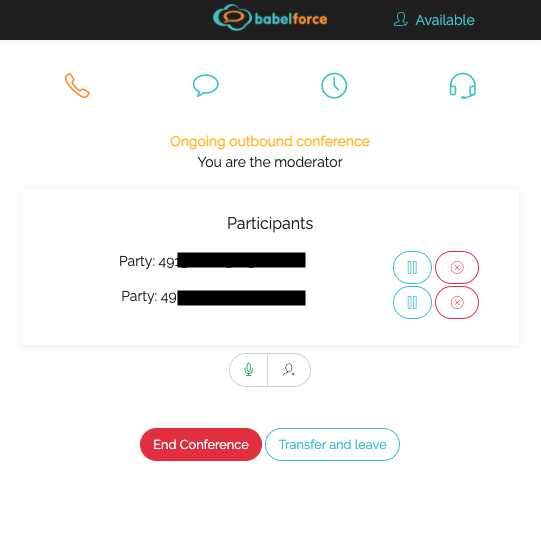Image resolution: width=541 pixels, height=537 pixels.
Task: Add a participant to the conference
Action: 289,370
